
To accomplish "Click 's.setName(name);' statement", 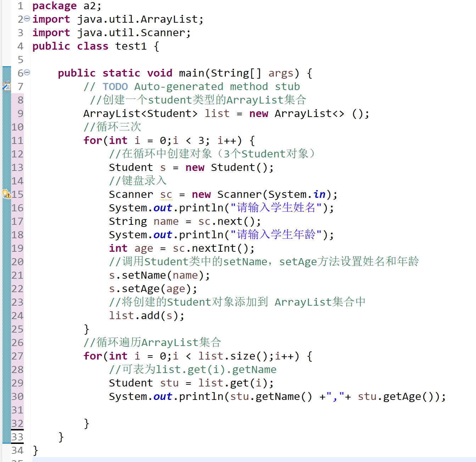I will click(x=159, y=275).
